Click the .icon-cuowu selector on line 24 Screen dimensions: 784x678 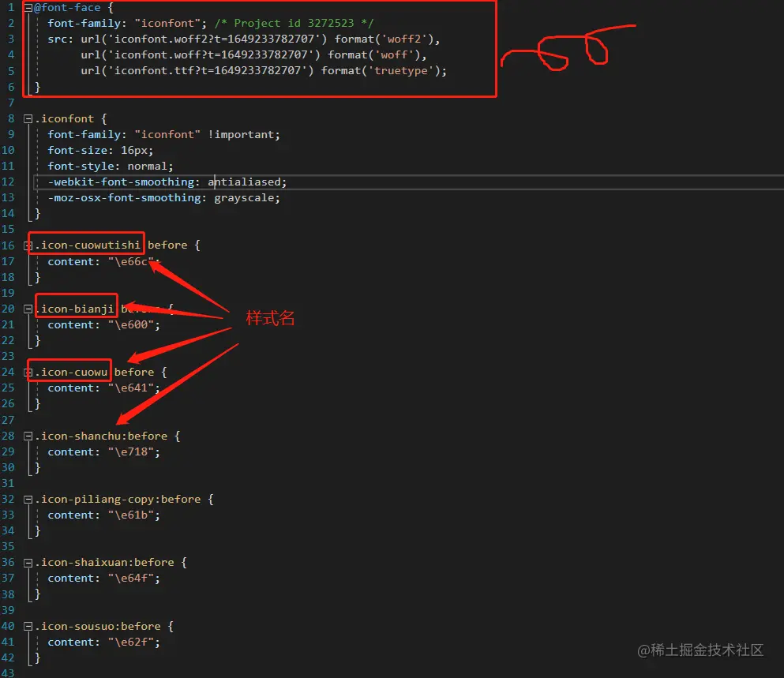tap(71, 373)
